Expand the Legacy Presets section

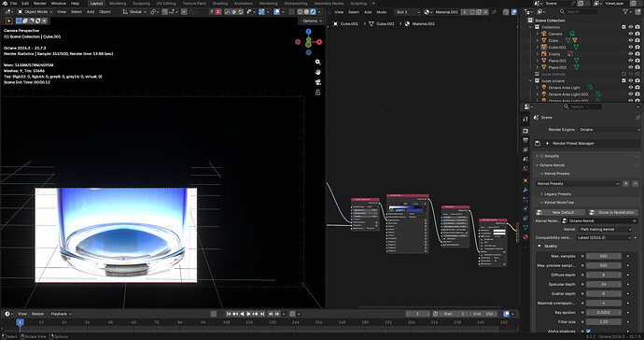point(541,194)
